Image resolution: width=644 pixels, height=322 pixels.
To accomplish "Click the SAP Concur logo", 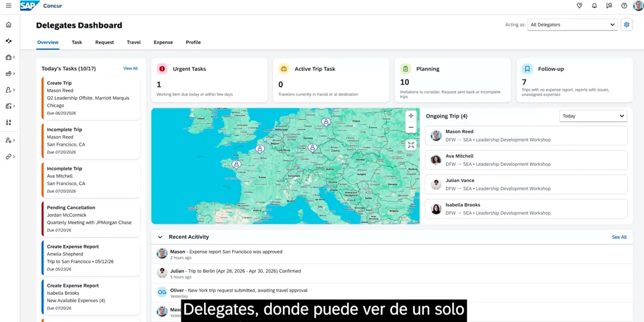I will (x=41, y=6).
